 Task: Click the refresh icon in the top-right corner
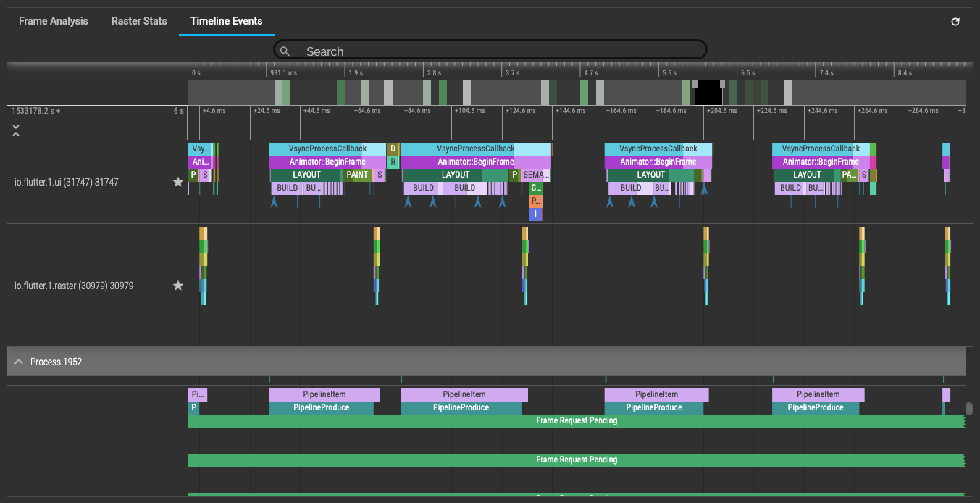pos(955,22)
